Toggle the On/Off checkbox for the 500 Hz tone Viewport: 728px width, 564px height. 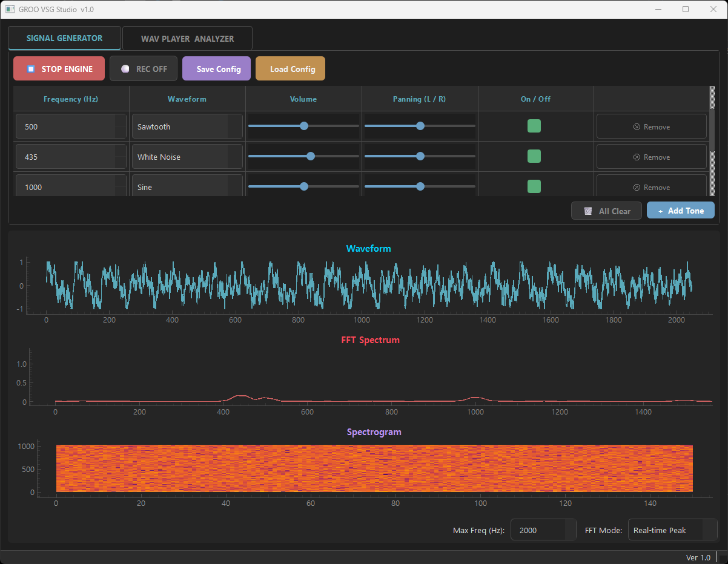534,126
